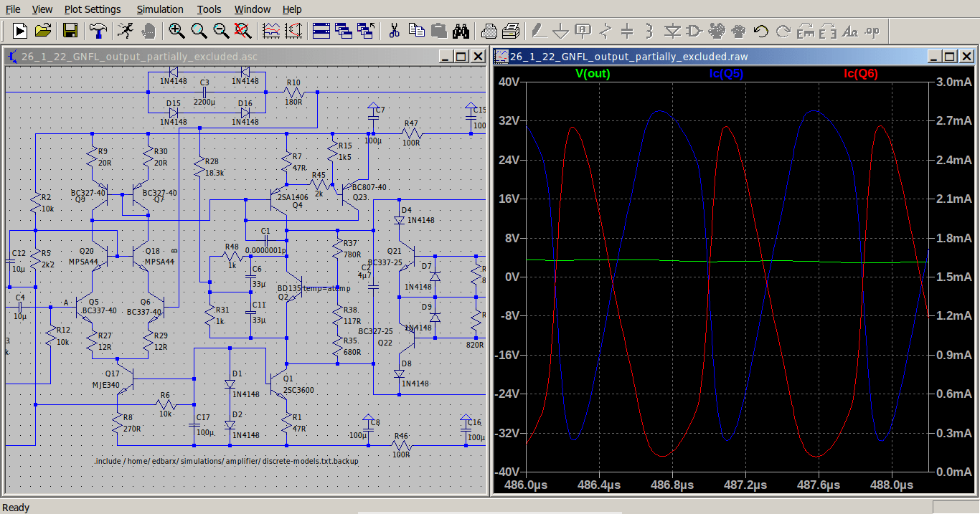Image resolution: width=980 pixels, height=514 pixels.
Task: Click the 2SC3600 transistor Q1 label
Action: (x=298, y=390)
